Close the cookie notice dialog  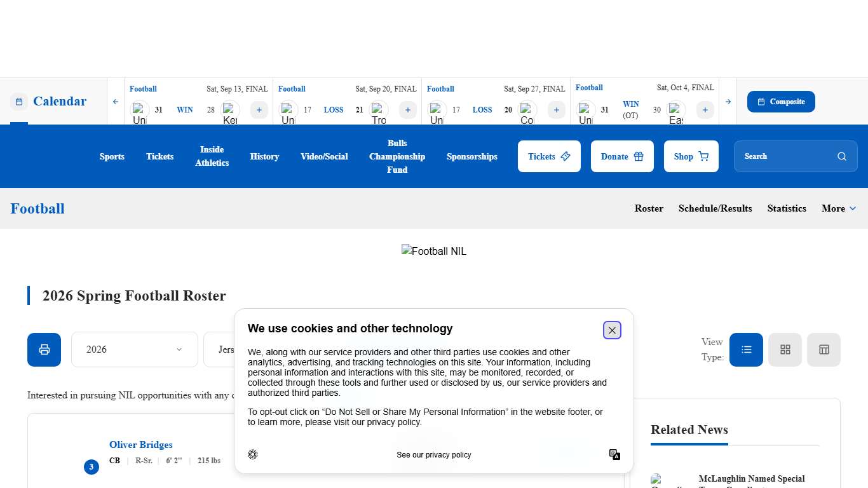point(612,330)
